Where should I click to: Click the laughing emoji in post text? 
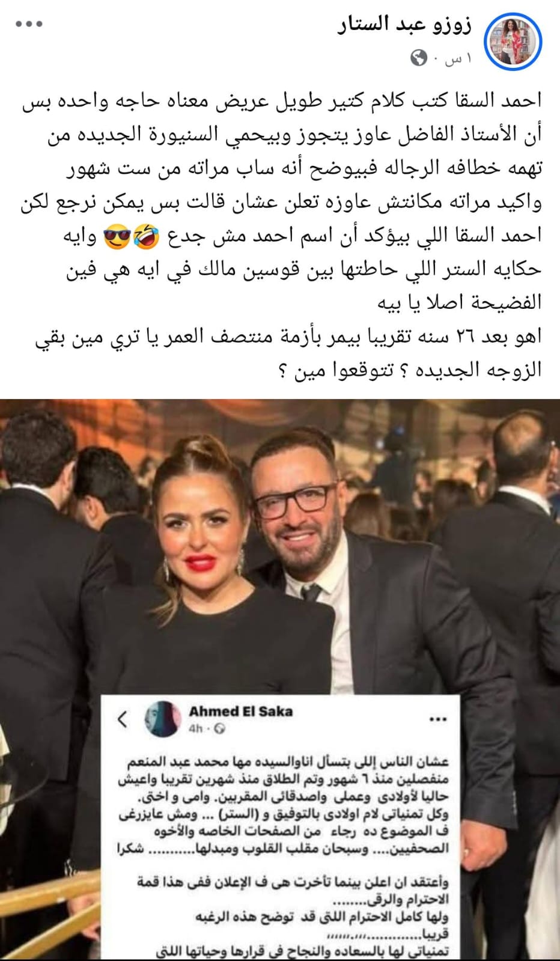(145, 237)
